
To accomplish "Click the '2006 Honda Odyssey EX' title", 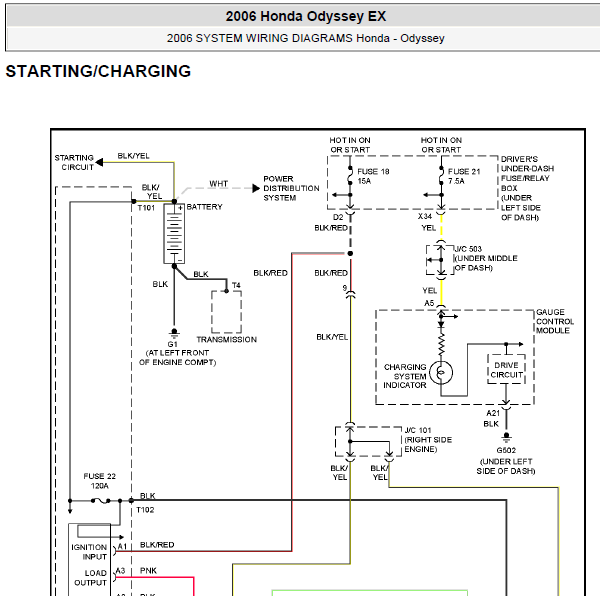I will [306, 16].
